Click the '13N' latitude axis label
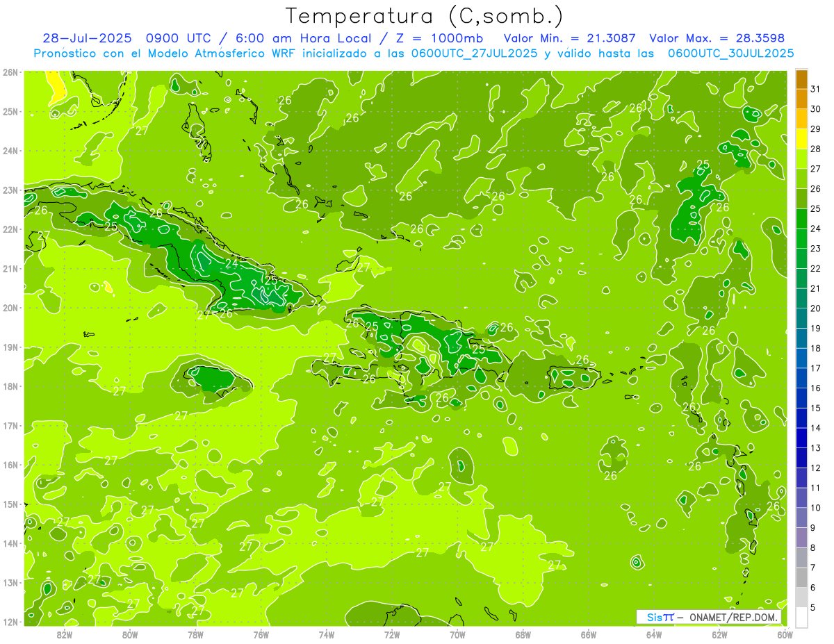 point(10,582)
